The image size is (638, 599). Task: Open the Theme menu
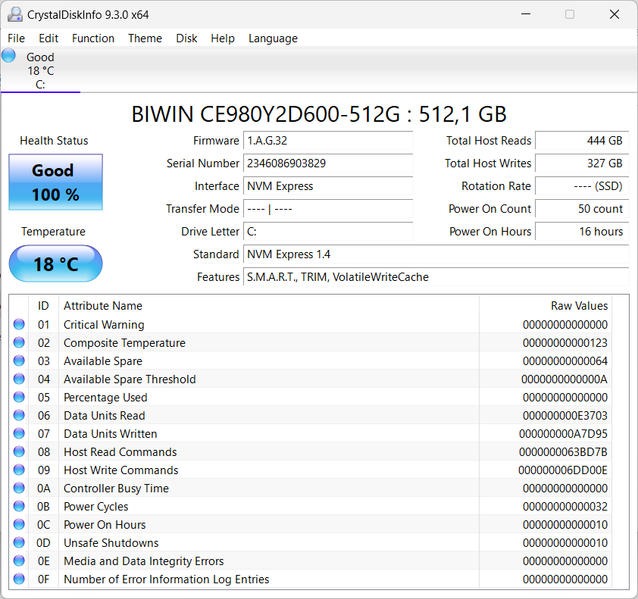pyautogui.click(x=145, y=38)
